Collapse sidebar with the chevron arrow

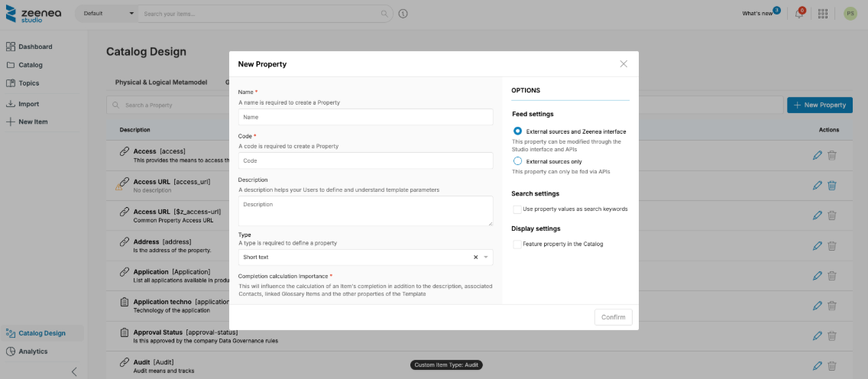(x=74, y=371)
